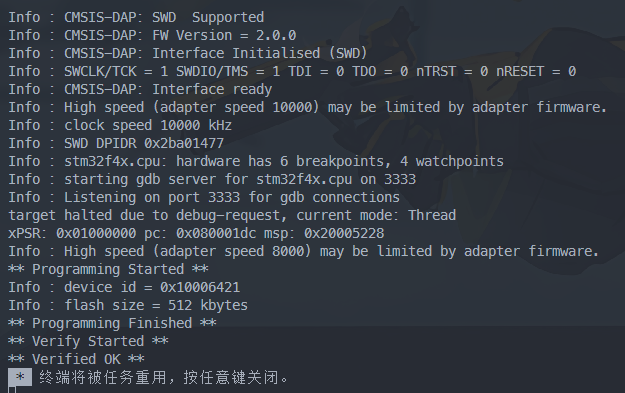This screenshot has width=625, height=393.
Task: Click the 'CMSIS-DAP: Interface ready' line
Action: 140,89
